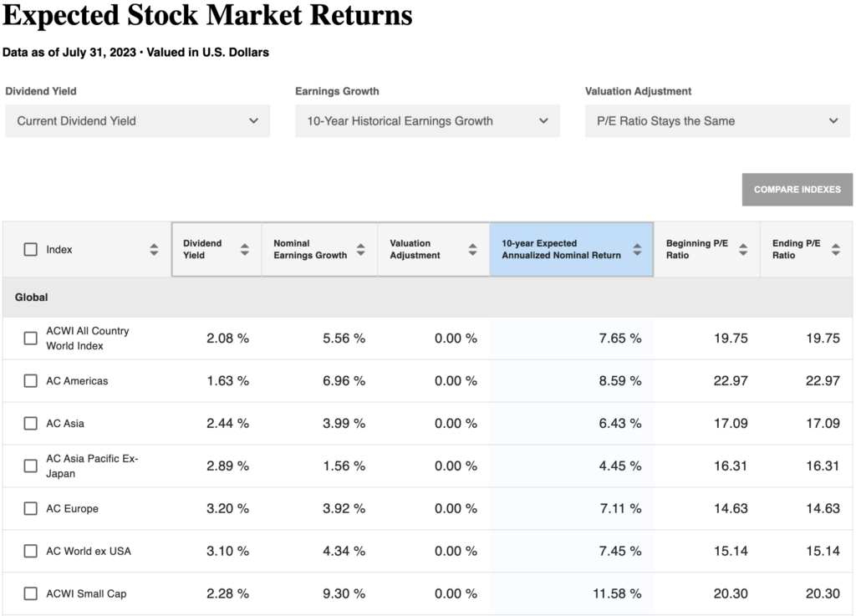The image size is (856, 616).
Task: Expand the 10-Year Historical Earnings Growth dropdown
Action: click(x=427, y=121)
